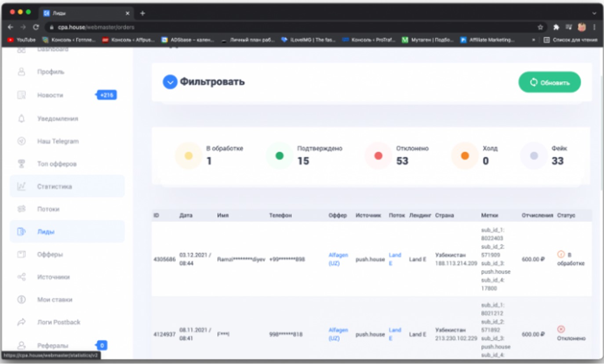Open the Статистика chart icon

tap(22, 187)
